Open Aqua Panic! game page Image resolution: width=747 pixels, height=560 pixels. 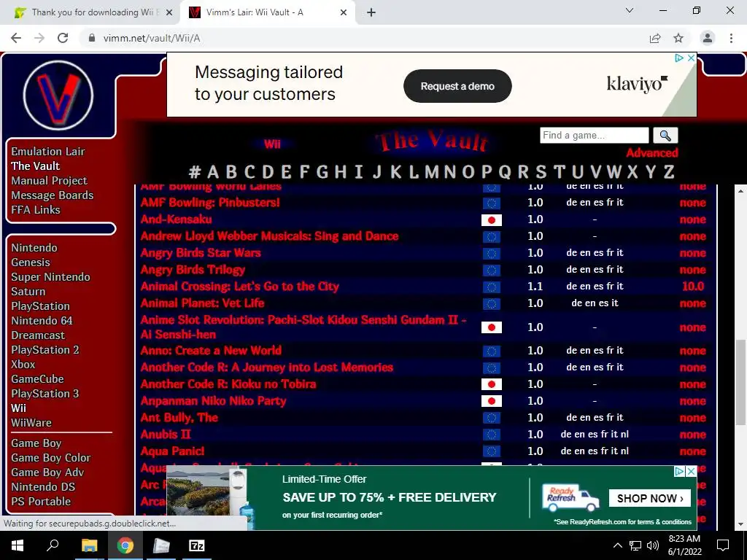[172, 451]
